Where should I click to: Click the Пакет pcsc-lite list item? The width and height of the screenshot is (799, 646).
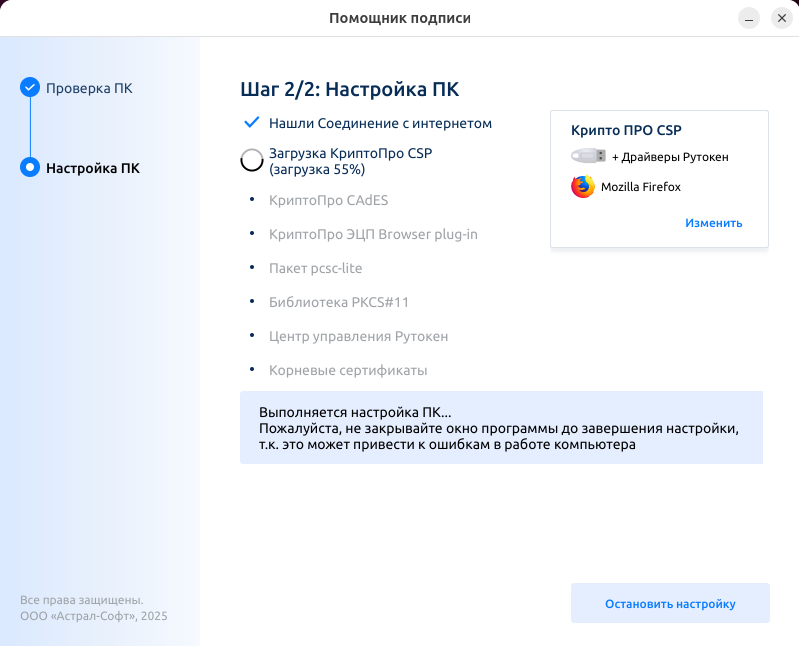tap(315, 268)
